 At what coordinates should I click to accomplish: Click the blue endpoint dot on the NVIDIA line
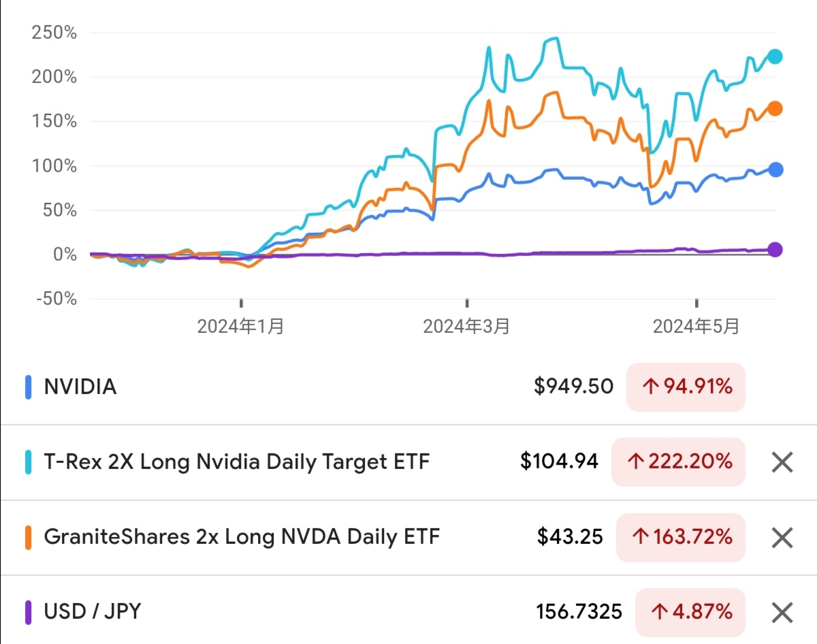click(775, 168)
